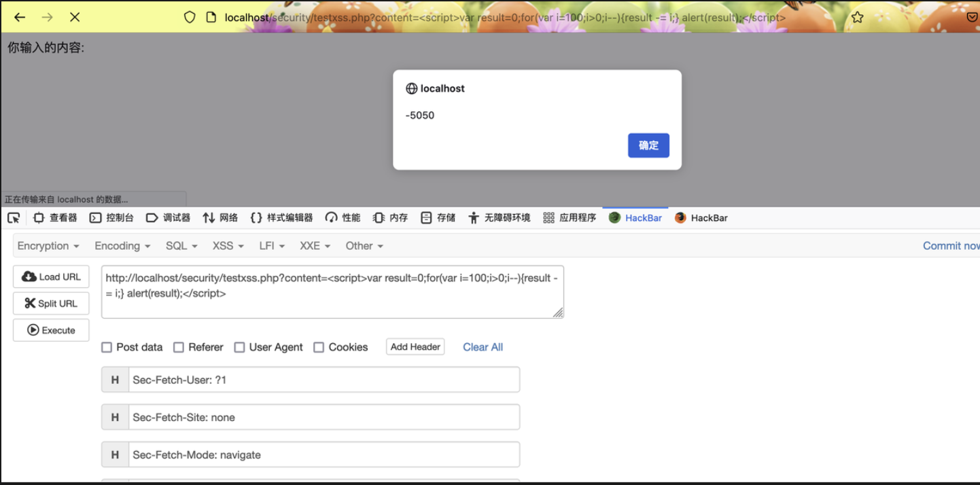Click the Sec-Fetch-Site header field
Image resolution: width=980 pixels, height=485 pixels.
point(324,417)
